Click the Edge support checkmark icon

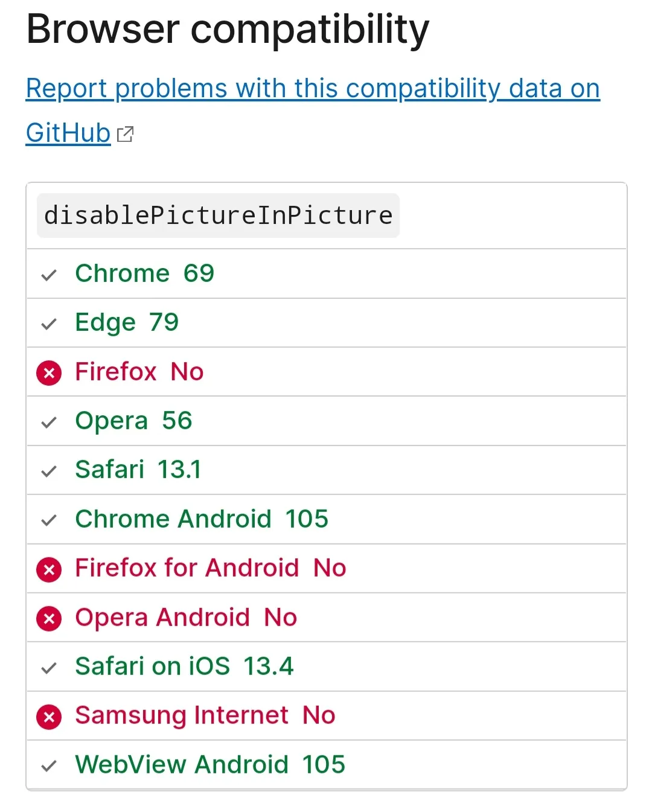point(49,324)
